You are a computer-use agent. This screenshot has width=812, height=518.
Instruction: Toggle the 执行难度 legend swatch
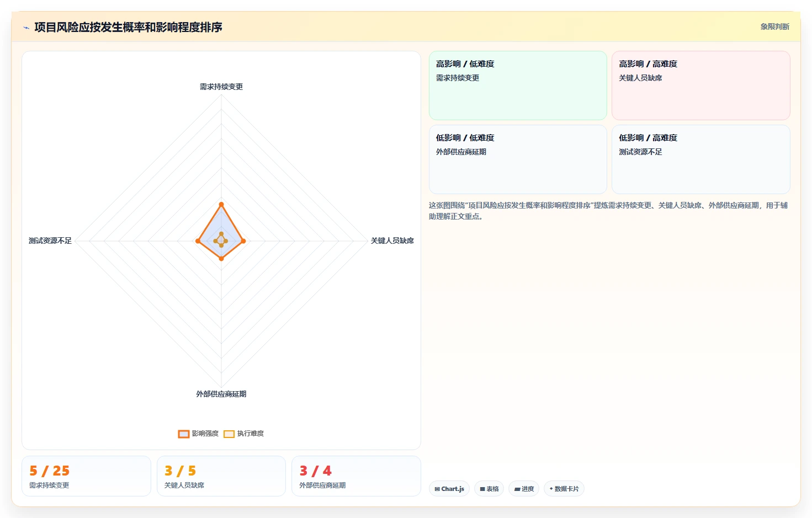(x=229, y=434)
